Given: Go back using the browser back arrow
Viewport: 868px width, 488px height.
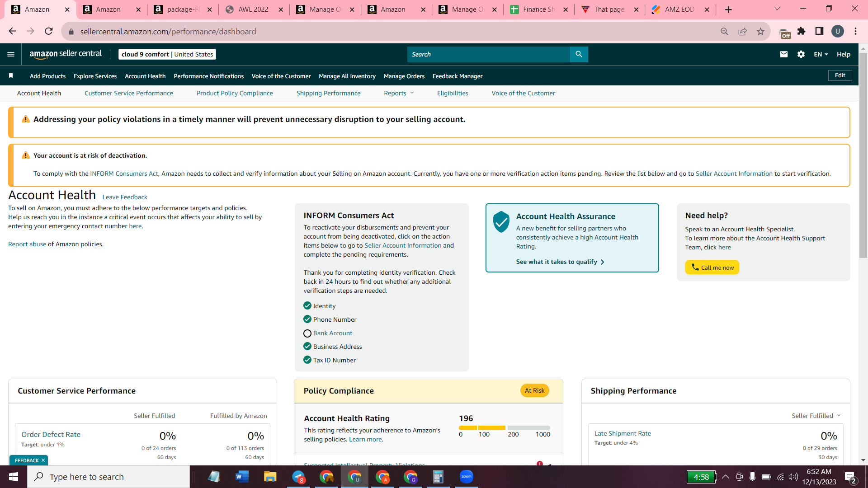Looking at the screenshot, I should click(12, 31).
